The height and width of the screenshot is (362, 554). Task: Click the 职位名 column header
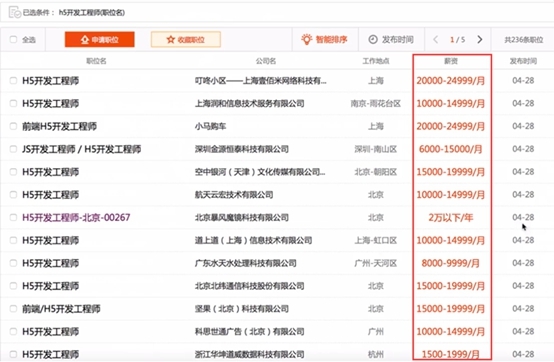[x=96, y=61]
